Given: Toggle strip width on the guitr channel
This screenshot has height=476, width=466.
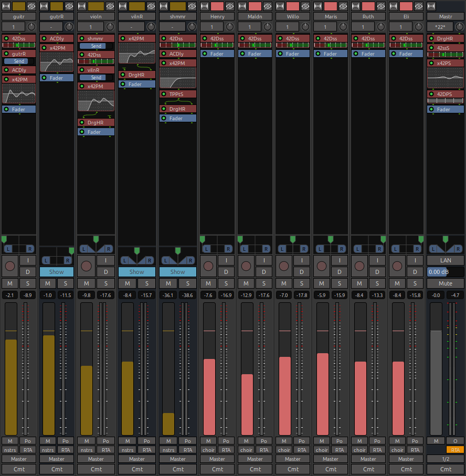Looking at the screenshot, I should click(6, 6).
